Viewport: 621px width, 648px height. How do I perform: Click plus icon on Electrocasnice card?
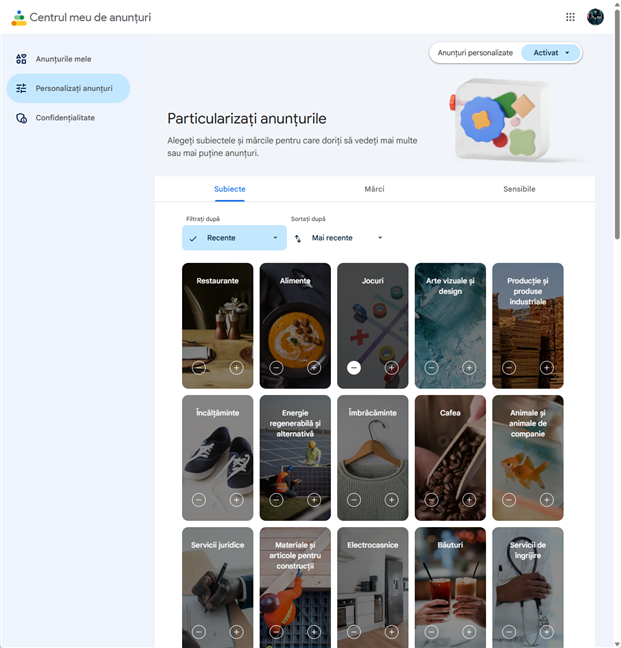(x=391, y=632)
